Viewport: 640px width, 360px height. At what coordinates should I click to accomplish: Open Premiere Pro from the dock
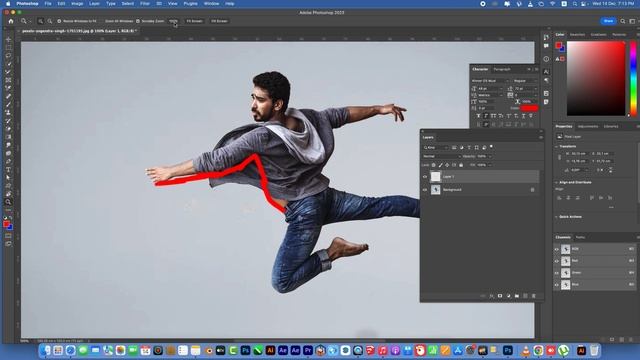click(x=308, y=350)
